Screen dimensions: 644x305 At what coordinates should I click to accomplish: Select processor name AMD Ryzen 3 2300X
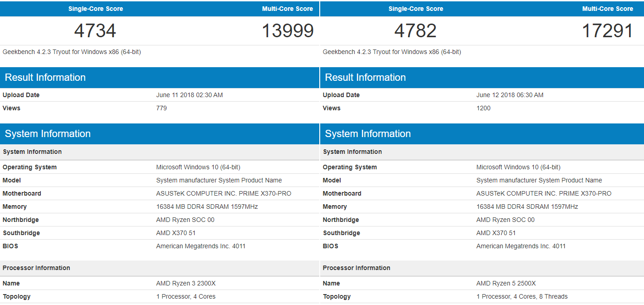(x=186, y=283)
